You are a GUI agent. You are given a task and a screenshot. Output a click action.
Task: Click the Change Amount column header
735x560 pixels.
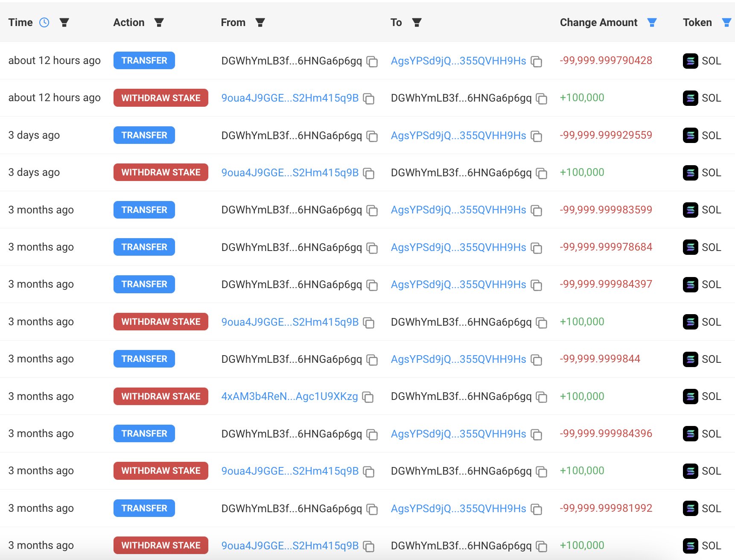[598, 23]
